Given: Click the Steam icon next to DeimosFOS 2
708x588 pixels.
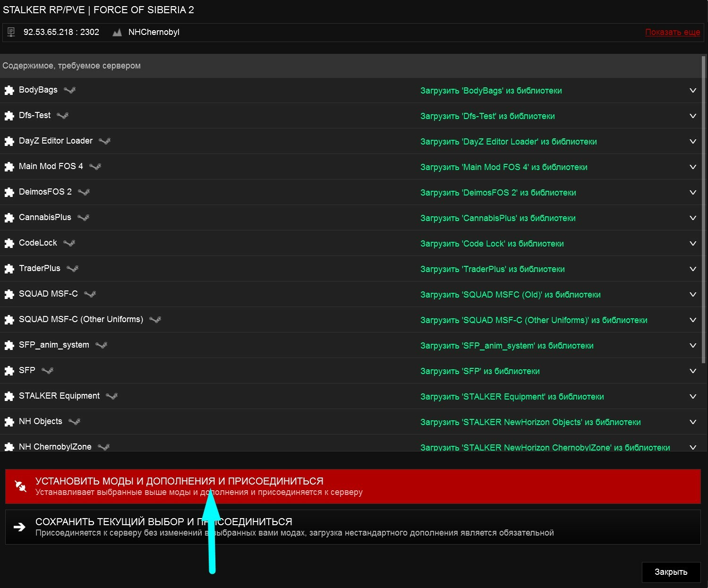Looking at the screenshot, I should coord(84,192).
